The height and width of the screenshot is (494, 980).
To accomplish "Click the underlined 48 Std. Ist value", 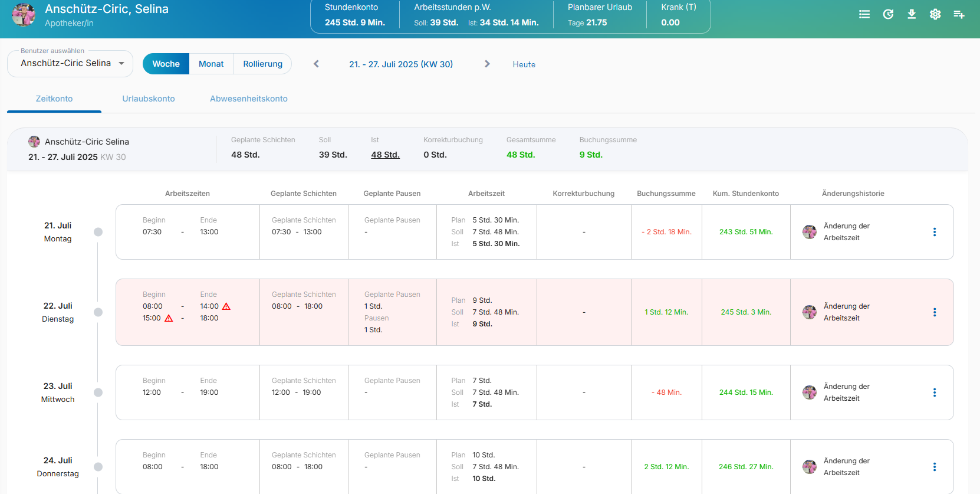I will [385, 155].
